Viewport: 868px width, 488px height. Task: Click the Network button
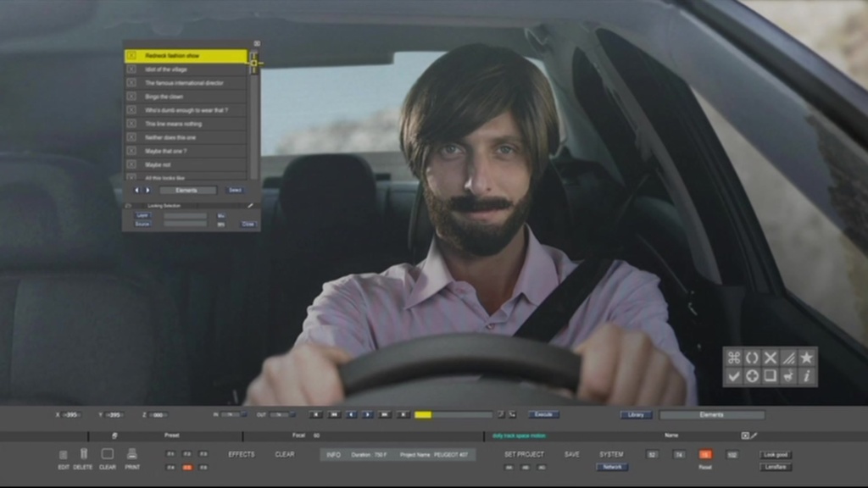(x=612, y=467)
